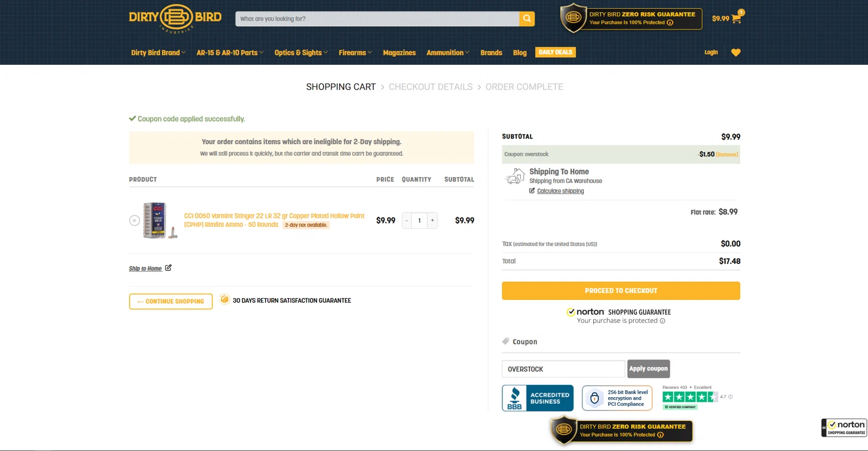This screenshot has height=451, width=868.
Task: Click the Ship to Home link
Action: coord(145,269)
